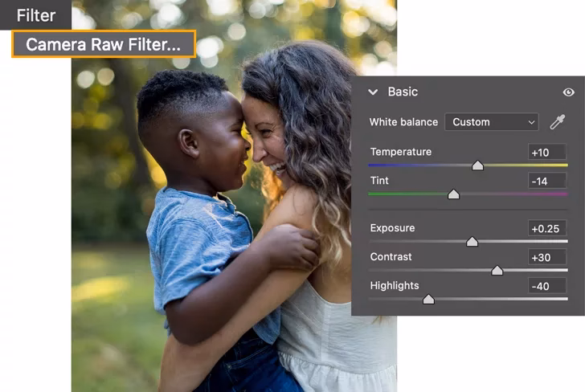Image resolution: width=585 pixels, height=392 pixels.
Task: Click the White balance label
Action: (403, 122)
